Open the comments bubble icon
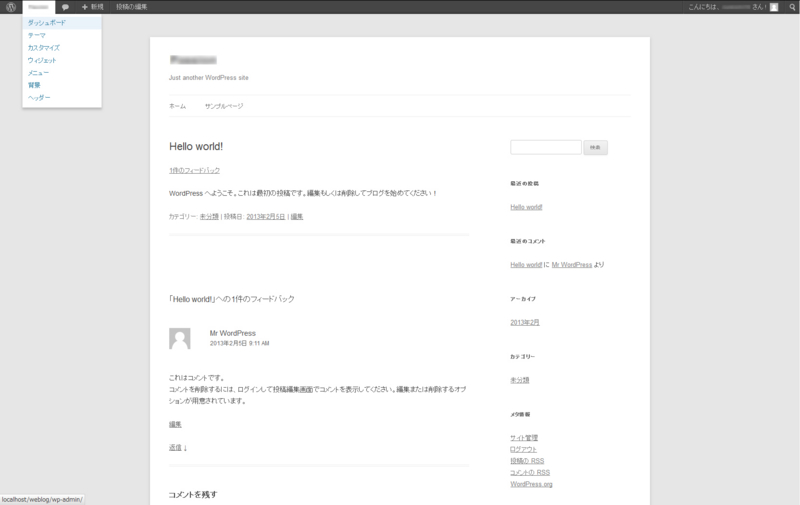Viewport: 800px width, 505px height. (x=65, y=7)
